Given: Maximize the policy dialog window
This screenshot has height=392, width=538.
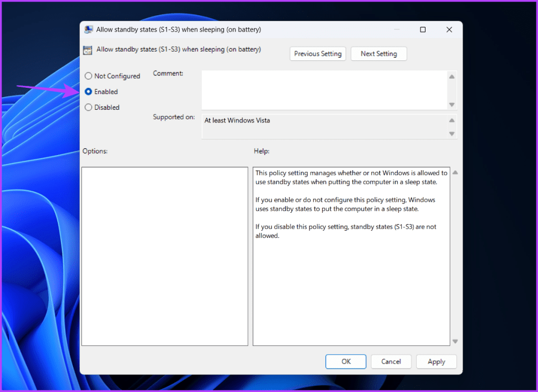Looking at the screenshot, I should pos(423,29).
